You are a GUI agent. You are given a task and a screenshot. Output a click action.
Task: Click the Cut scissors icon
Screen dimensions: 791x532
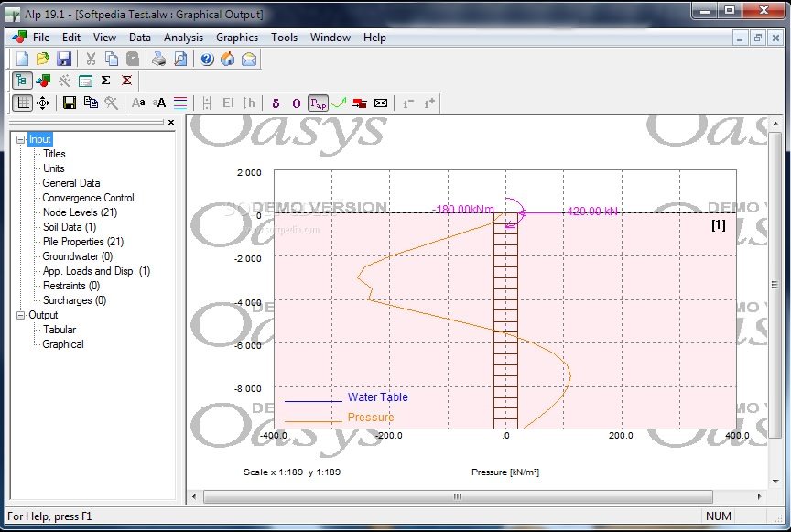coord(91,59)
